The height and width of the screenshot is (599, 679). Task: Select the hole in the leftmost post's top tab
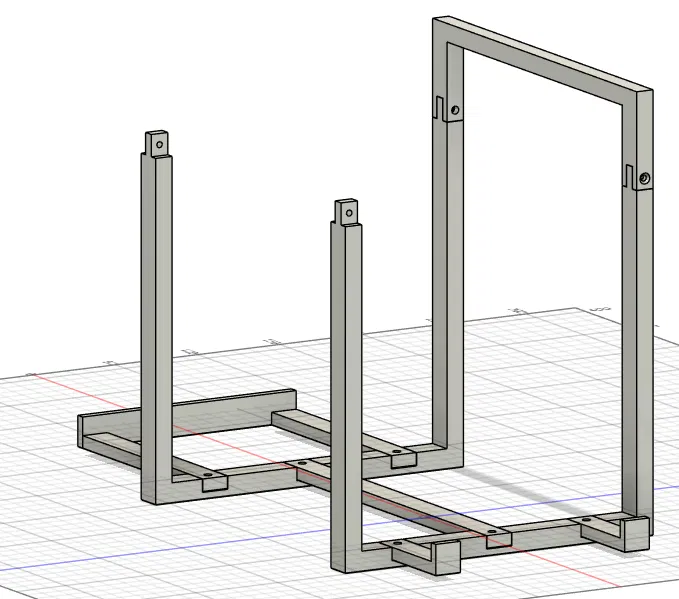pyautogui.click(x=160, y=145)
